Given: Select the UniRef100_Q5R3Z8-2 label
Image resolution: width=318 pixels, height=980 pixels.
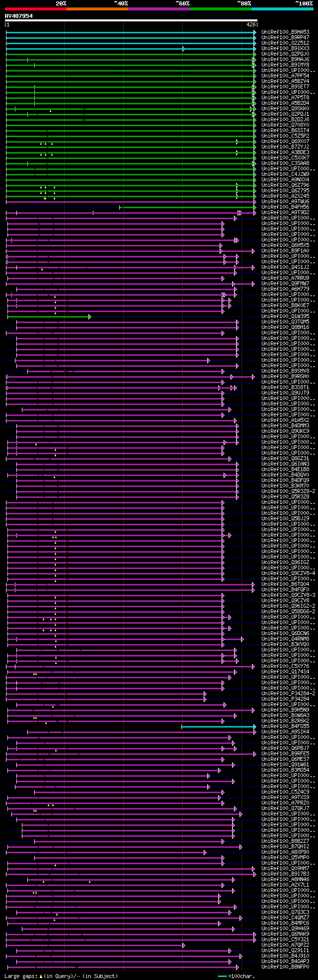Looking at the screenshot, I should pos(288,491).
